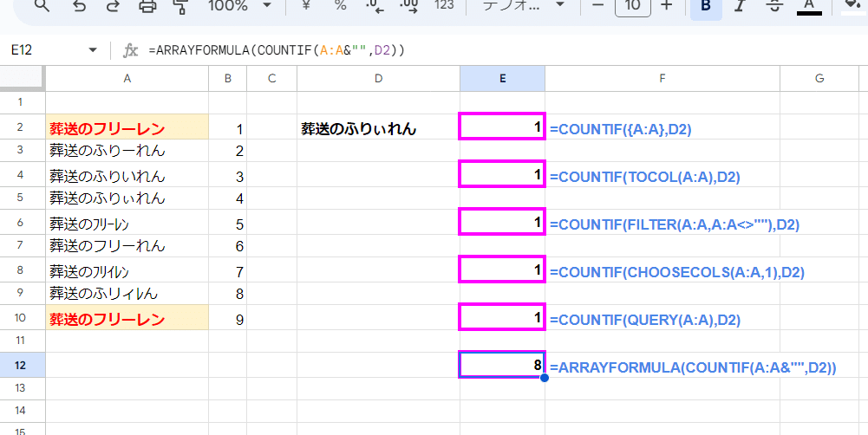The width and height of the screenshot is (868, 435).
Task: Select column F header
Action: (662, 79)
